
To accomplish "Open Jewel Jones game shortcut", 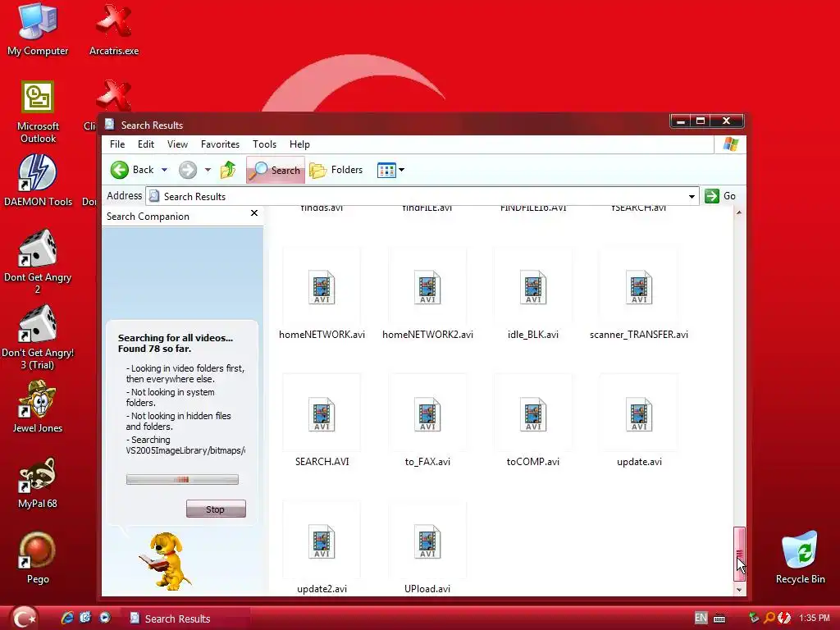I will pos(38,407).
